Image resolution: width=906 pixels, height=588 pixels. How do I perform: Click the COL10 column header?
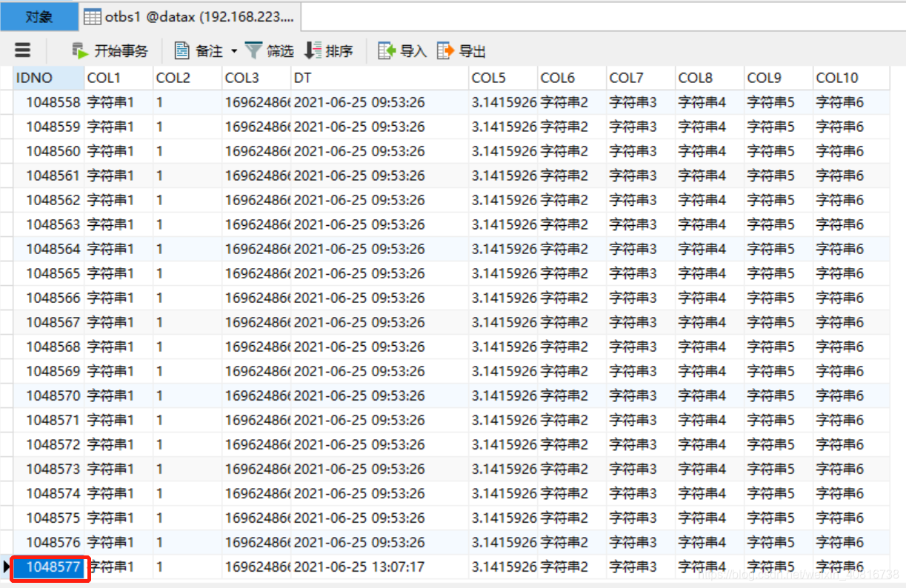pos(851,78)
